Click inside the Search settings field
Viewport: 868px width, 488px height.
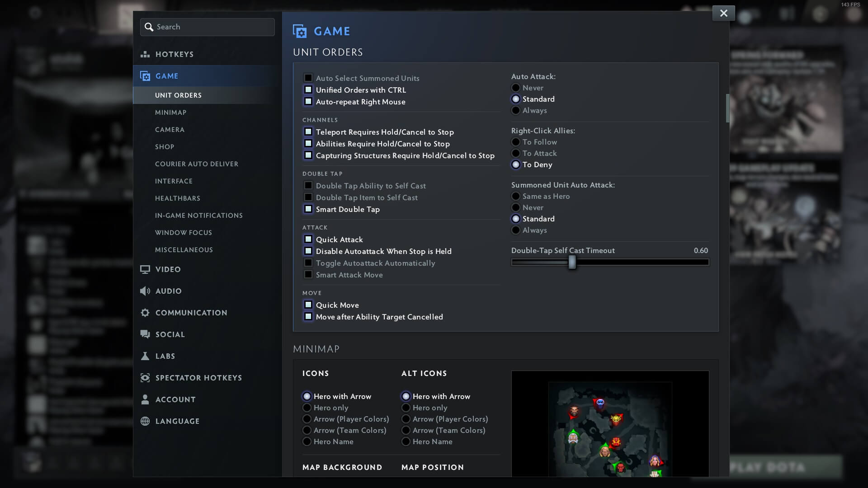coord(208,27)
